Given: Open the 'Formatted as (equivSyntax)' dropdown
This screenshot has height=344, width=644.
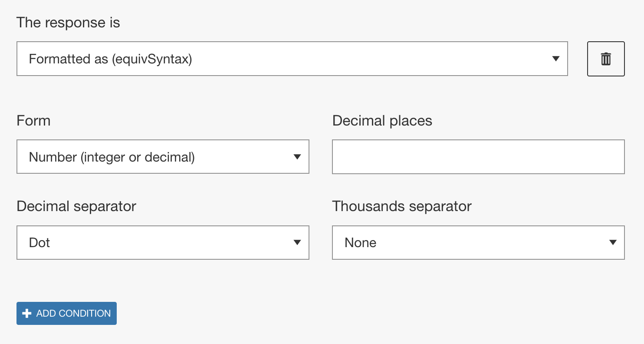Looking at the screenshot, I should (292, 59).
